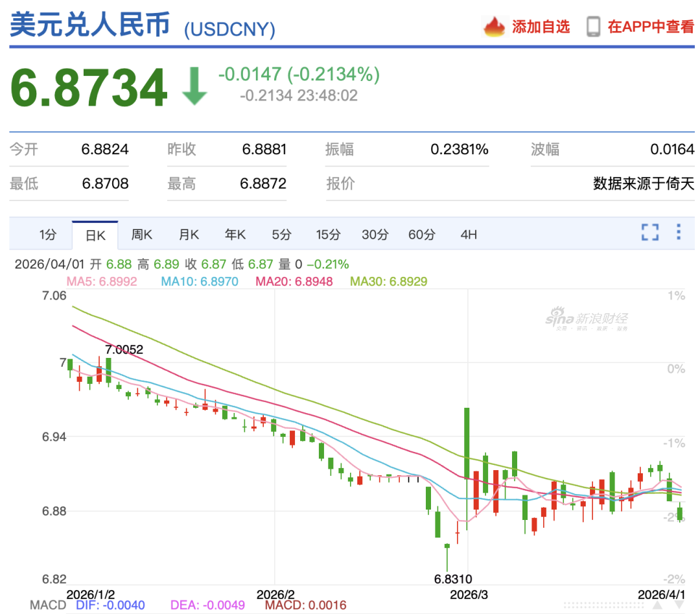This screenshot has height=614, width=700.
Task: Click the MA10: 6.8970 indicator label
Action: [x=200, y=281]
